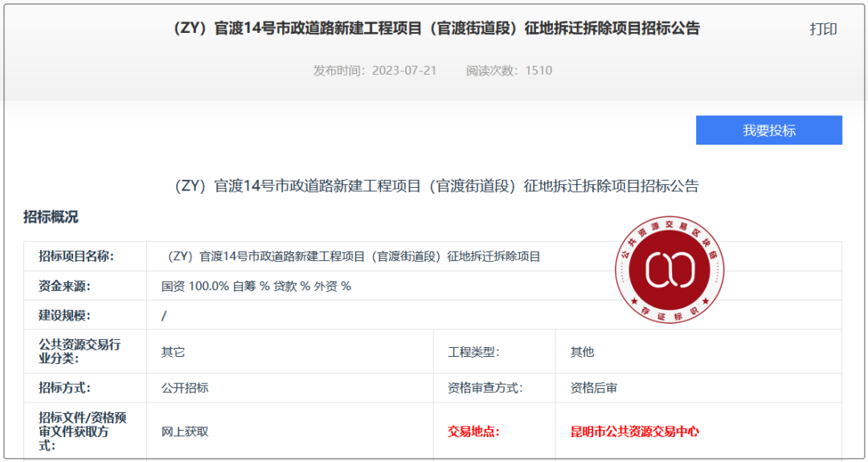The height and width of the screenshot is (462, 868).
Task: Select the 国资 100.0% funding source value
Action: [x=256, y=286]
